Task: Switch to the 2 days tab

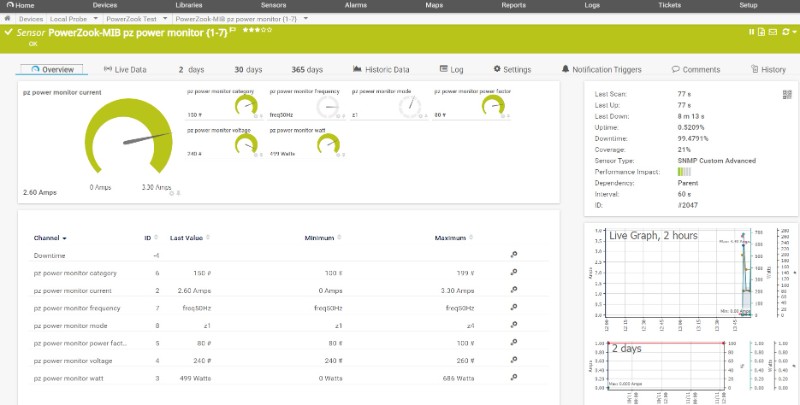Action: [x=191, y=69]
